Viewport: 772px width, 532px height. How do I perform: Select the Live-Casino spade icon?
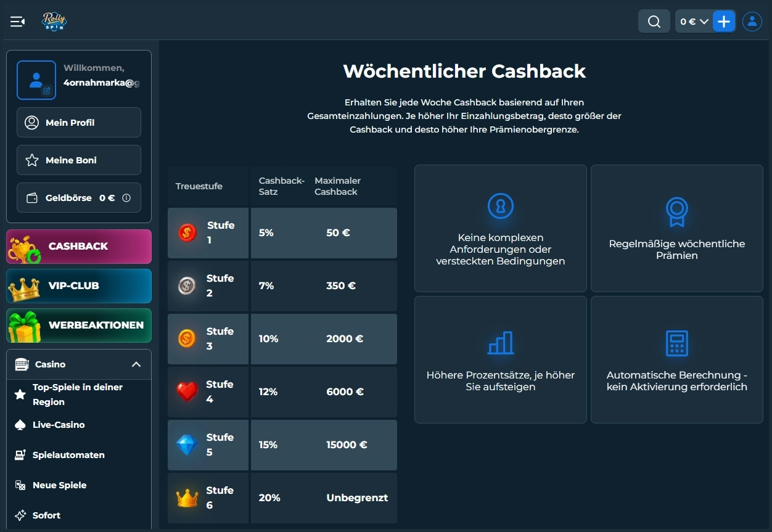19,424
